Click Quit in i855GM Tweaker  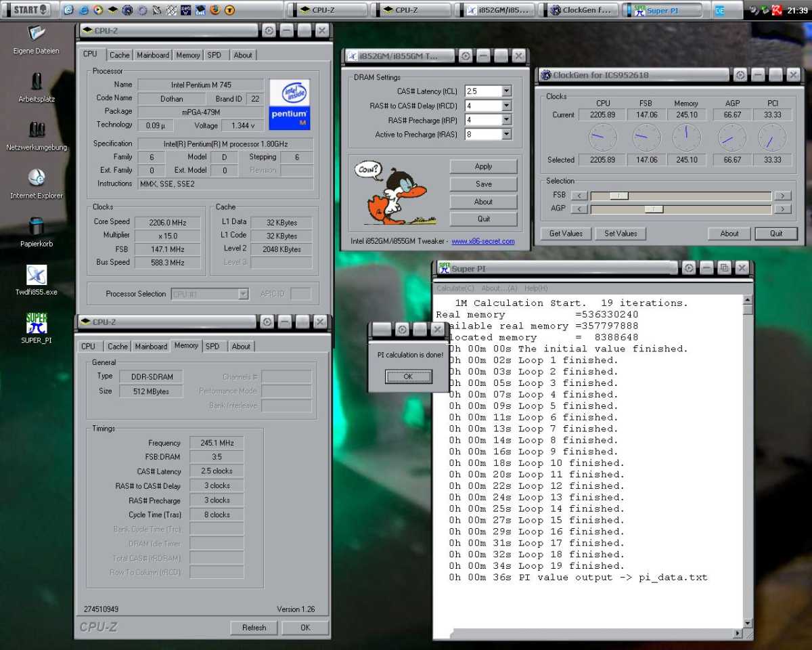483,219
